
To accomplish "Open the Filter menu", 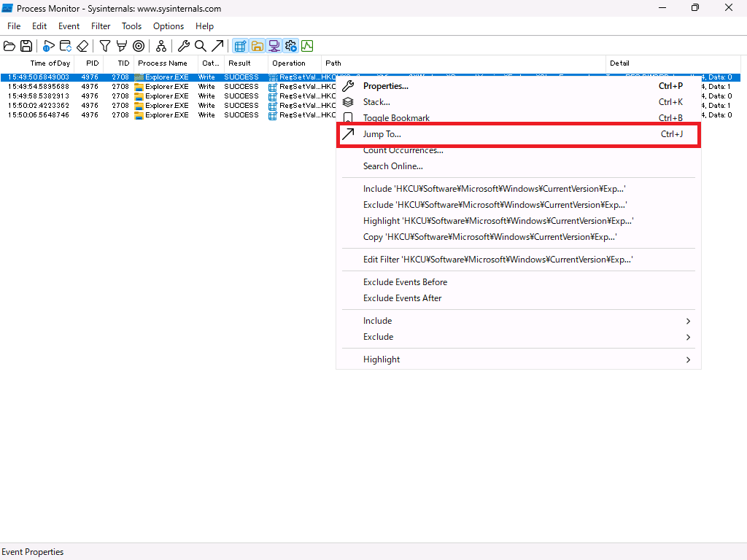I will 101,26.
